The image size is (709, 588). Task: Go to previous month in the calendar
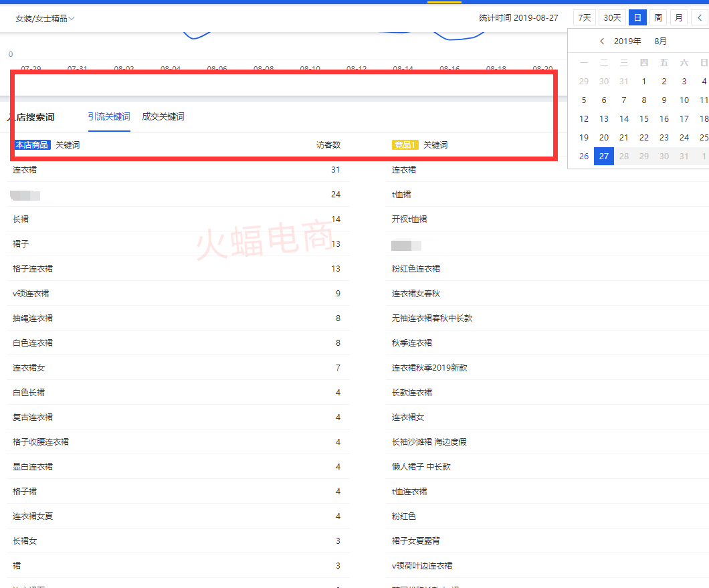[602, 41]
